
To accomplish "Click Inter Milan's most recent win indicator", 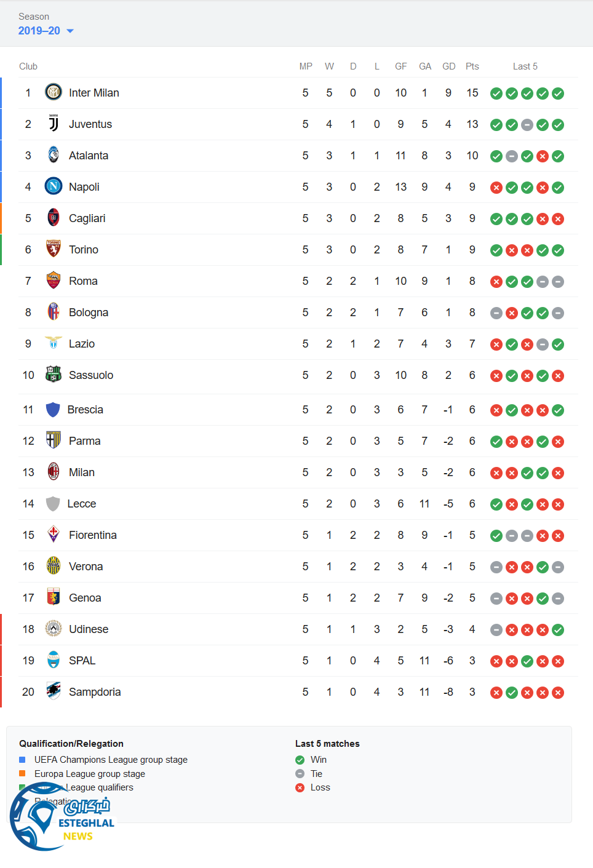I will [x=558, y=94].
